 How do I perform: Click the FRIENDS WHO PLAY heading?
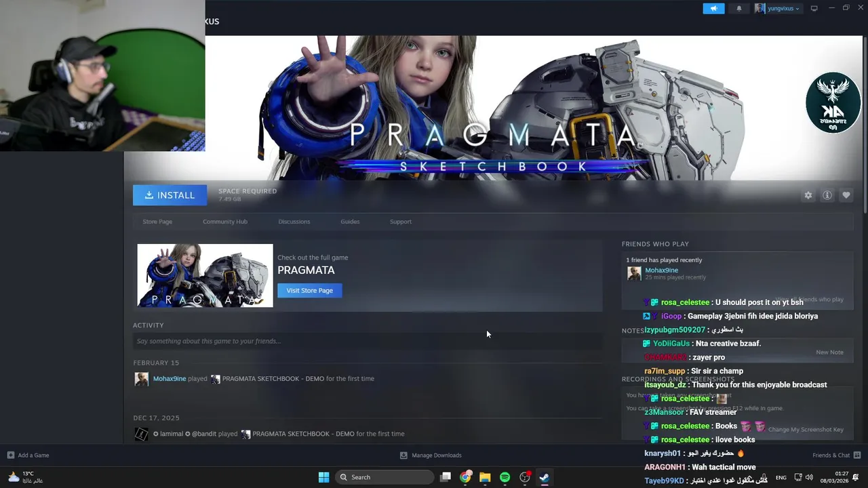click(x=655, y=244)
